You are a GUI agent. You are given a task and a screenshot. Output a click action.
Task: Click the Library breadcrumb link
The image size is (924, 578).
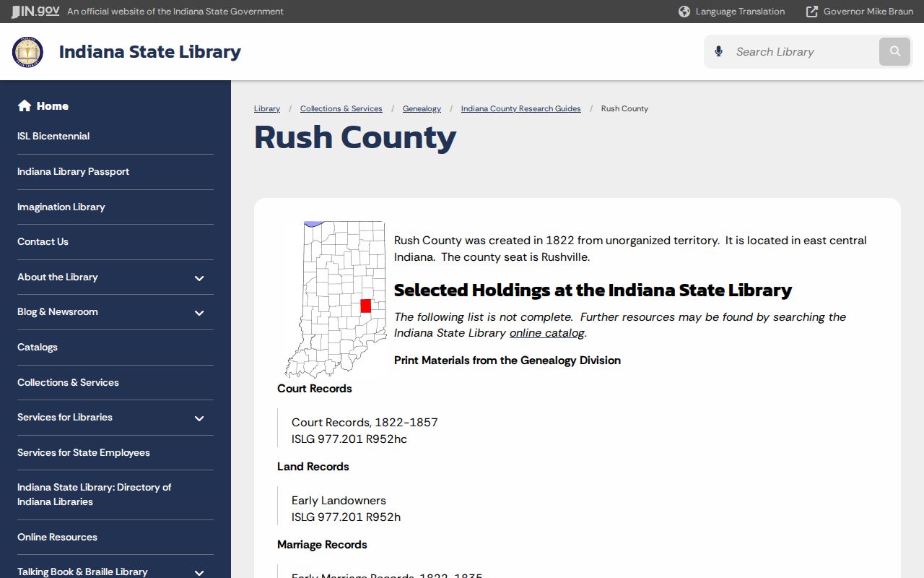tap(267, 108)
